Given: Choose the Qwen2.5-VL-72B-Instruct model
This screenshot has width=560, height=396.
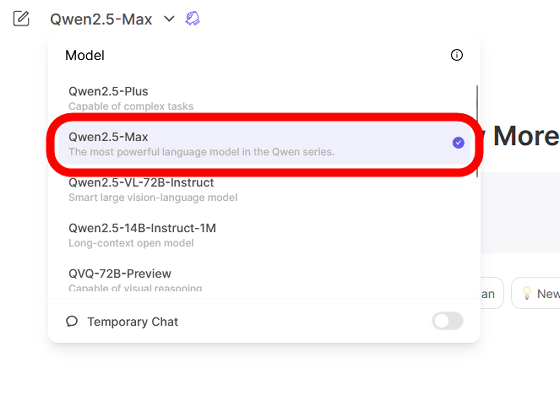Looking at the screenshot, I should (x=264, y=190).
